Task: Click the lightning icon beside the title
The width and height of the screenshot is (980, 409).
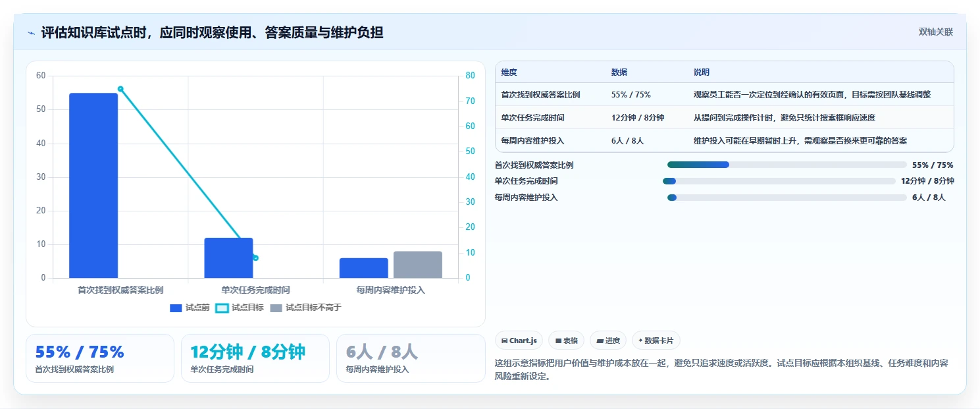Action: (x=32, y=32)
